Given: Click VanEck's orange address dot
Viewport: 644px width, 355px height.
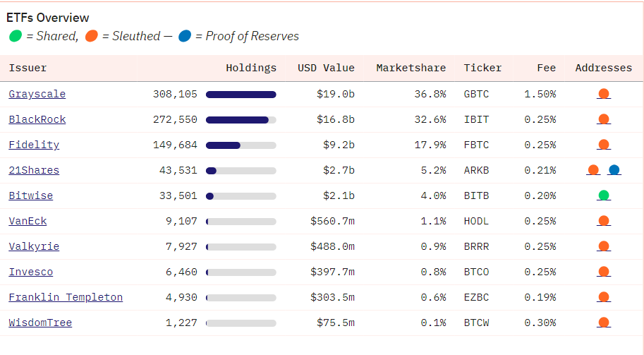Looking at the screenshot, I should (603, 221).
